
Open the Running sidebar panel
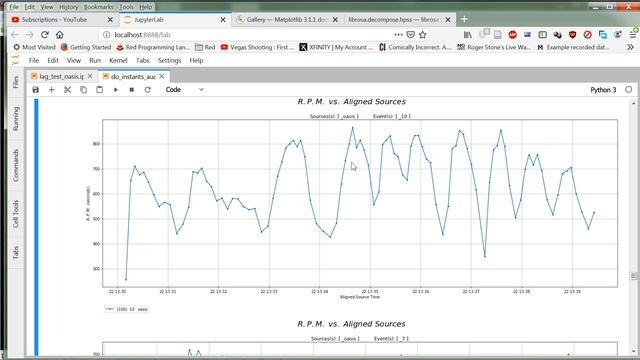16,118
